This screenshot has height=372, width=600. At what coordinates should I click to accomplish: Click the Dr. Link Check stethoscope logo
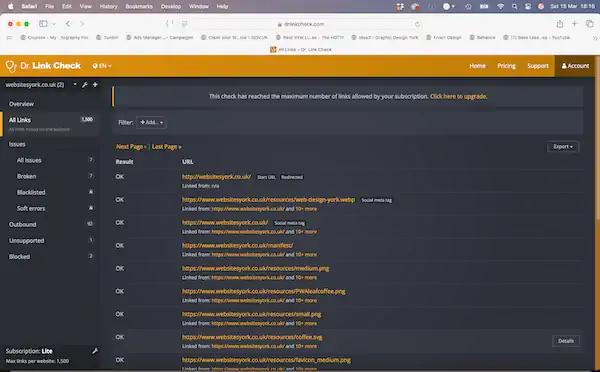(11, 66)
